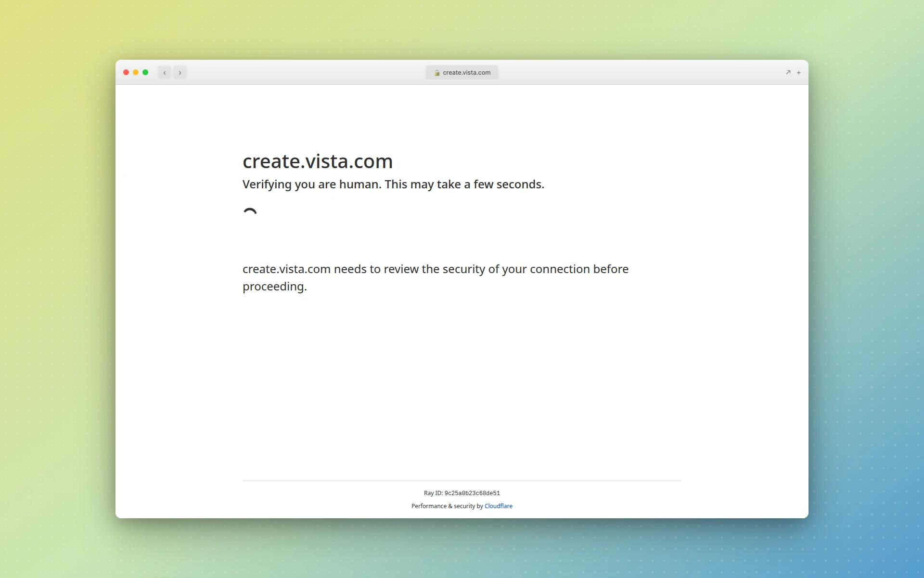Click the back navigation arrow
This screenshot has width=924, height=578.
[165, 72]
